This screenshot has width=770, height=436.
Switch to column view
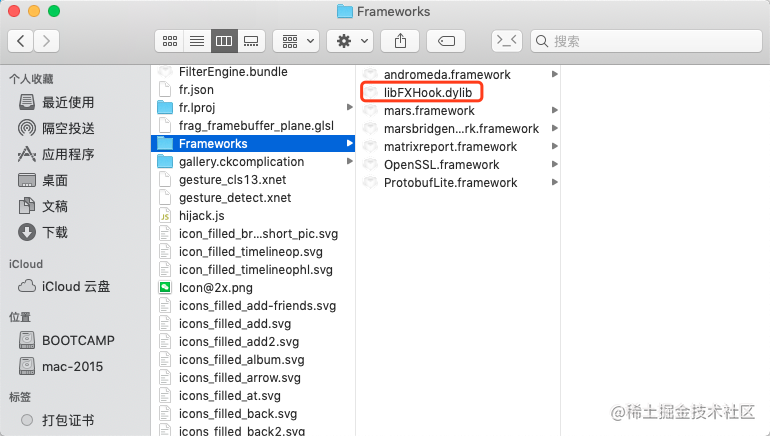[224, 41]
